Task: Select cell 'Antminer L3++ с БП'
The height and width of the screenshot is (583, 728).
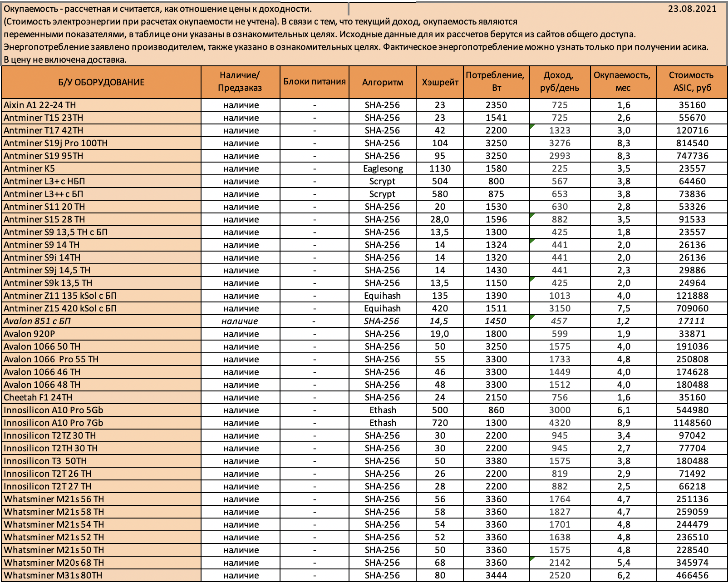Action: point(101,194)
